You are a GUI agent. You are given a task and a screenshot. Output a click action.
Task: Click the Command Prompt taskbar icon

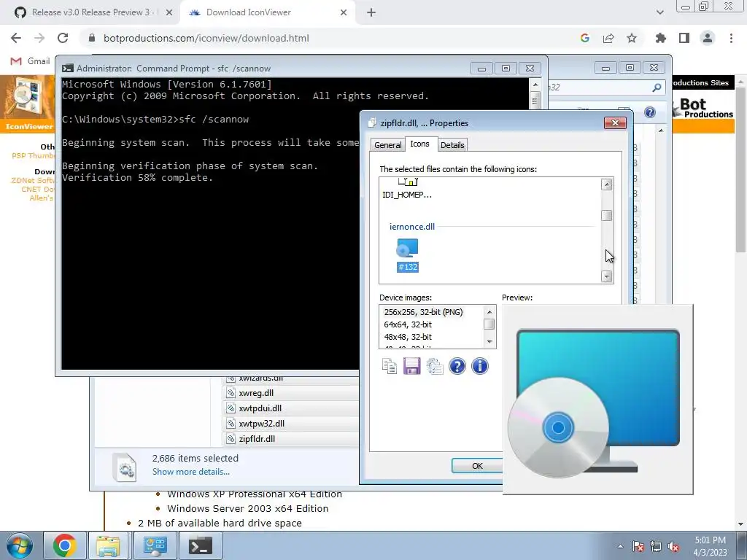(x=200, y=545)
